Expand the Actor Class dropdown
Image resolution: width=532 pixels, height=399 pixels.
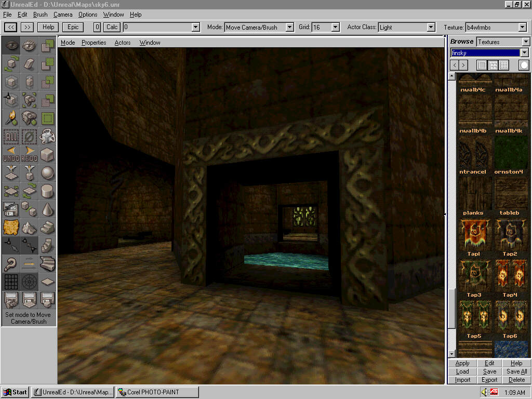431,27
